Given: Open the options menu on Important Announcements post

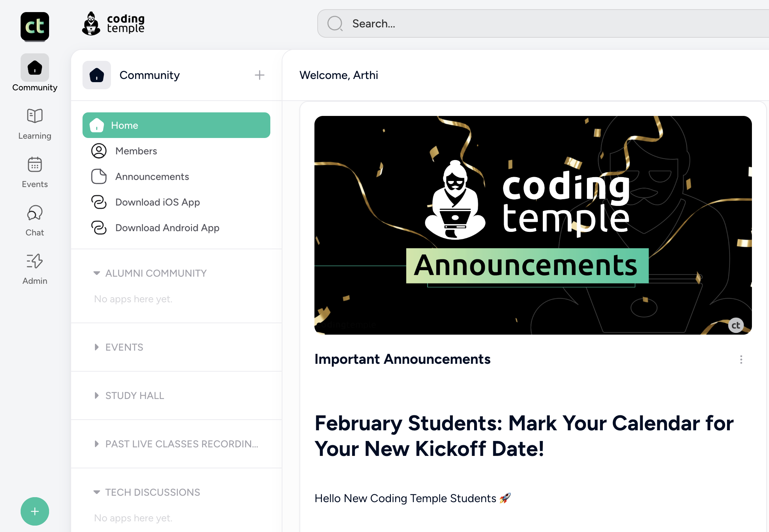Looking at the screenshot, I should tap(741, 360).
